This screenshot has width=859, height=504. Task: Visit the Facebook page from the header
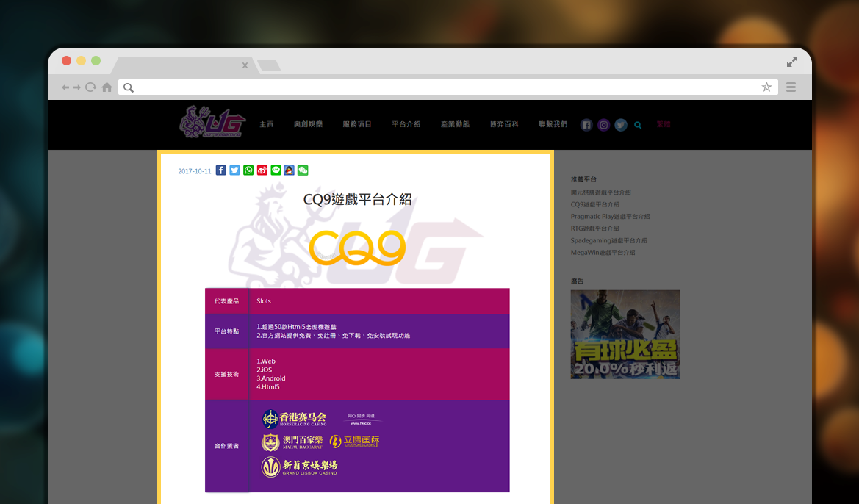(586, 125)
